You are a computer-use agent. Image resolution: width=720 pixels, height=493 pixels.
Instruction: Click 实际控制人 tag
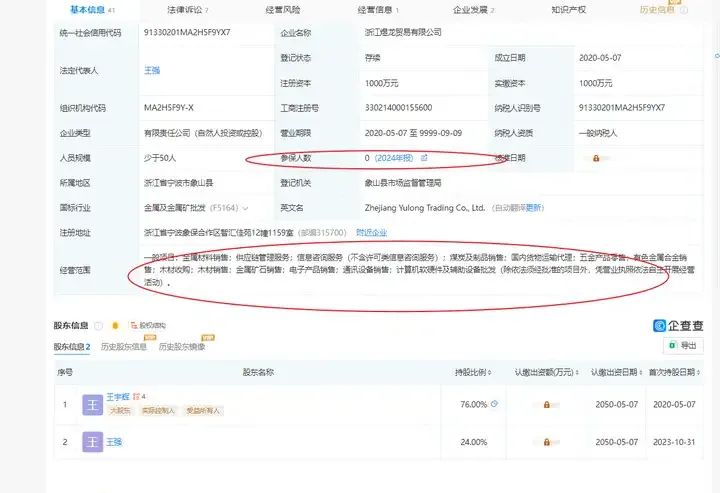[158, 411]
